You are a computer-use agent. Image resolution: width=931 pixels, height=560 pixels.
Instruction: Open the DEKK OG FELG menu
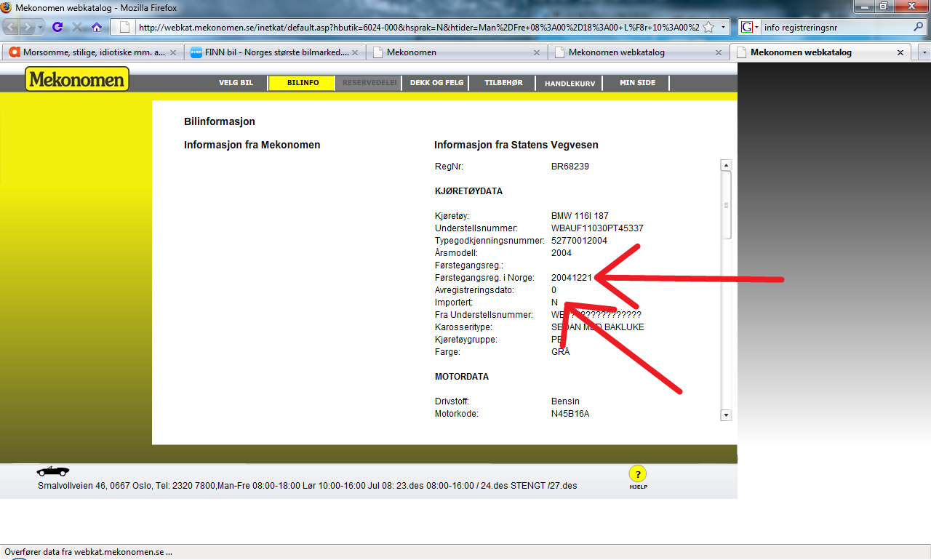click(436, 83)
